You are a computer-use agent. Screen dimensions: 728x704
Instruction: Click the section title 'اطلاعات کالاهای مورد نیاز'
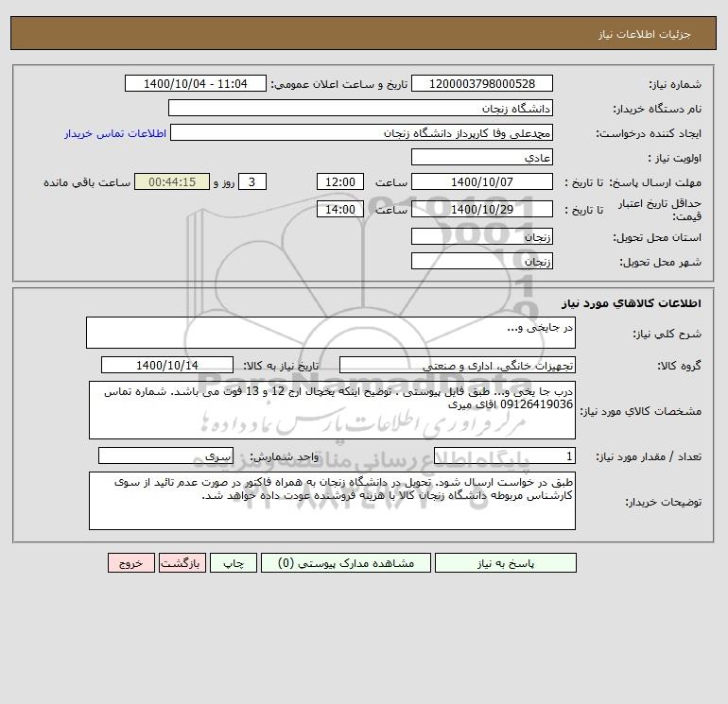tap(632, 303)
